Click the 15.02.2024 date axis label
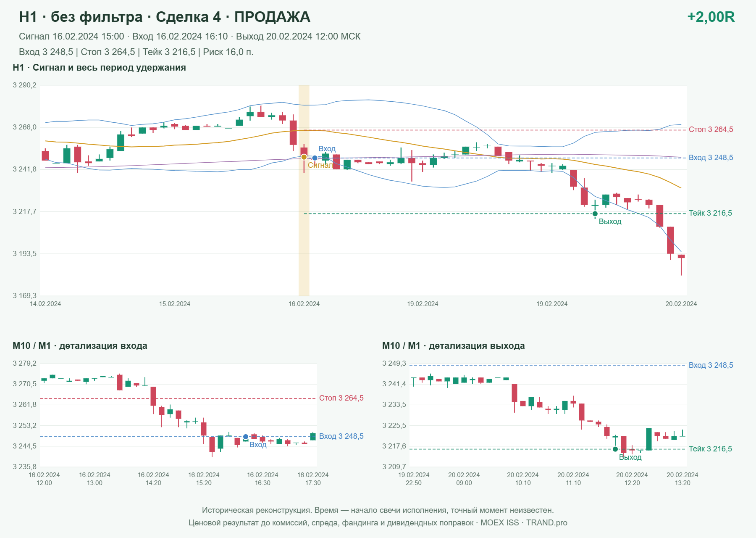The width and height of the screenshot is (756, 538). tap(175, 304)
